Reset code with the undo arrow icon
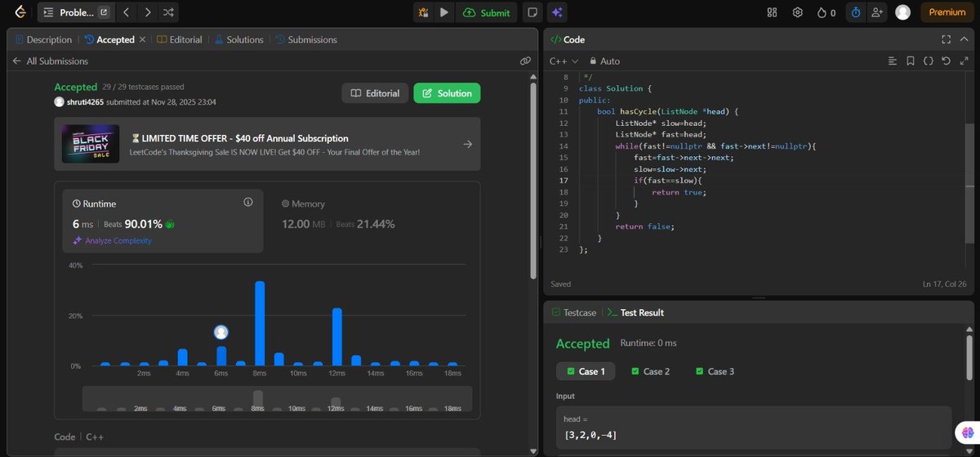980x457 pixels. pos(946,60)
